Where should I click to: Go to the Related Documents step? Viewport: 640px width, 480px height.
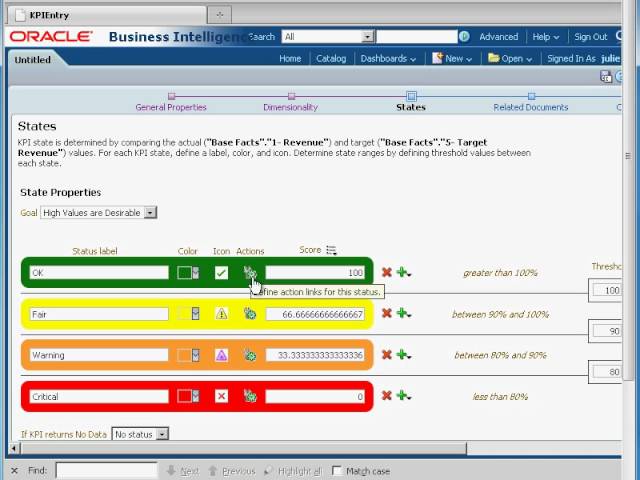[x=531, y=102]
